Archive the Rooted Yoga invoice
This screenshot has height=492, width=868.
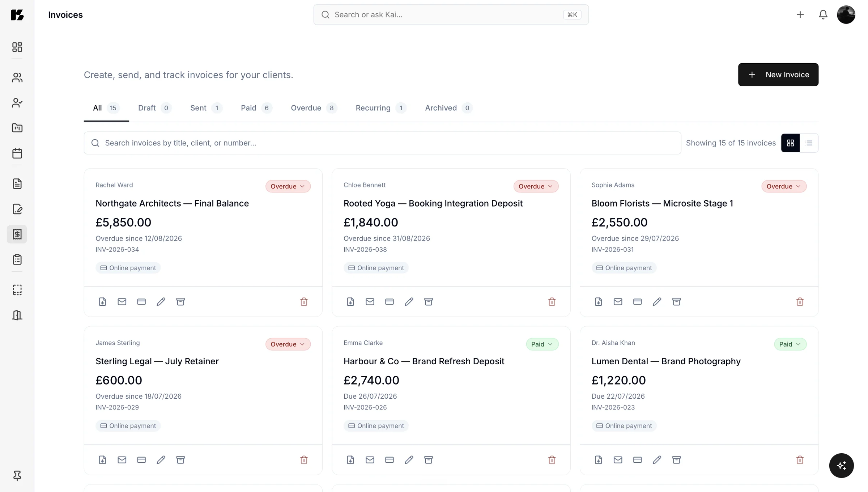point(429,302)
